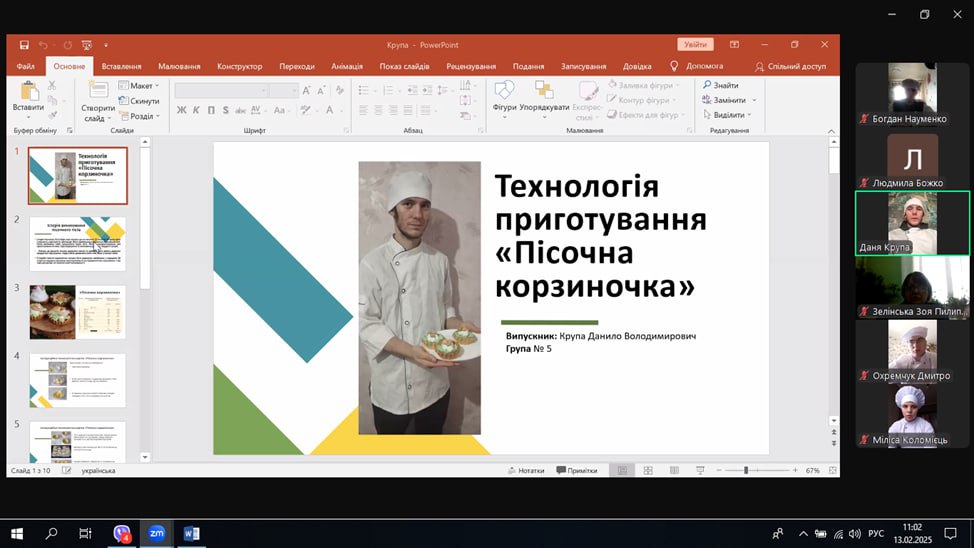Viewport: 974px width, 548px height.
Task: Toggle the Notes (Нотатки) pane
Action: [x=525, y=470]
